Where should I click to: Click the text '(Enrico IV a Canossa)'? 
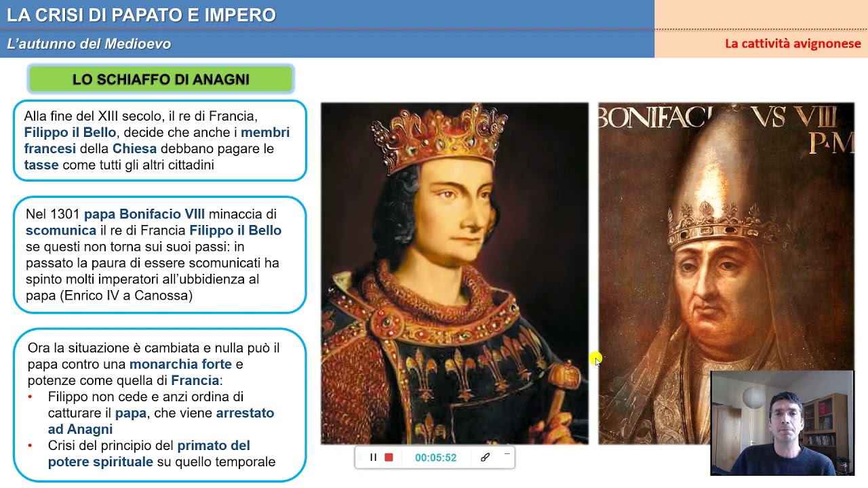click(x=126, y=296)
